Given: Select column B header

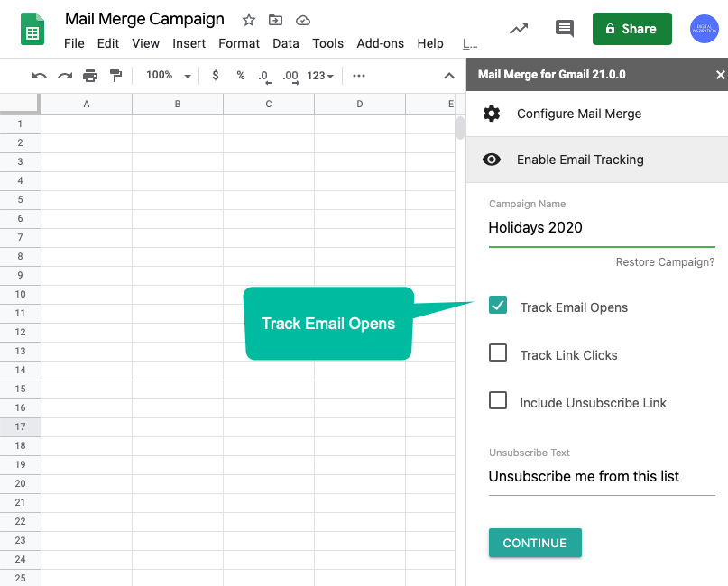Looking at the screenshot, I should click(178, 104).
